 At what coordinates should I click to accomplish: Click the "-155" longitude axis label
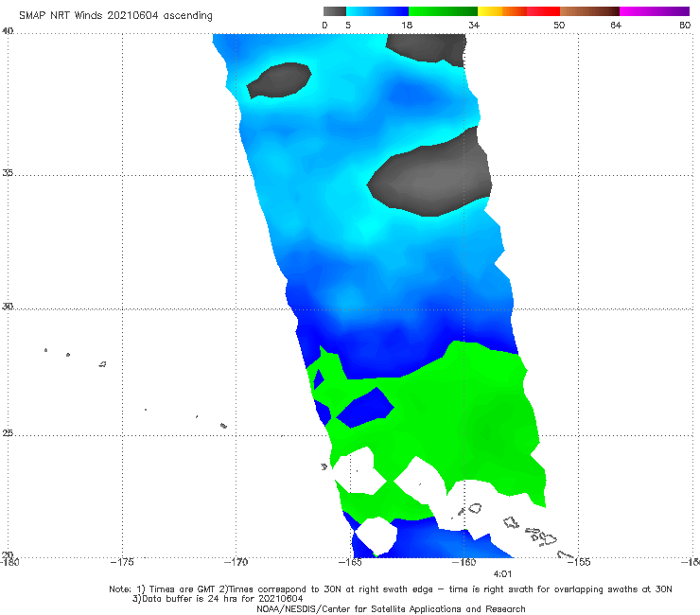579,562
